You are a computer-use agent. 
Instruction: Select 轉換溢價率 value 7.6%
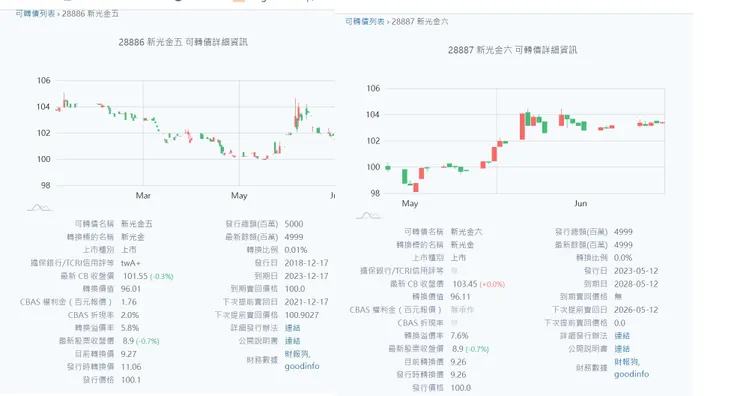click(459, 336)
